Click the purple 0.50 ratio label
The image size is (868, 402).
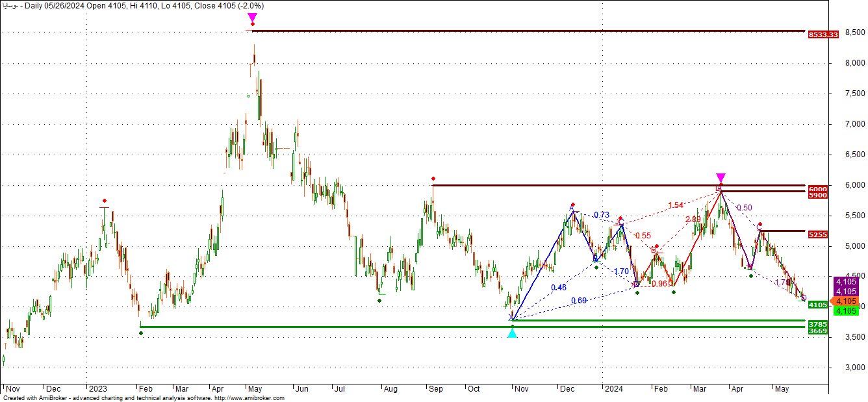pos(745,208)
